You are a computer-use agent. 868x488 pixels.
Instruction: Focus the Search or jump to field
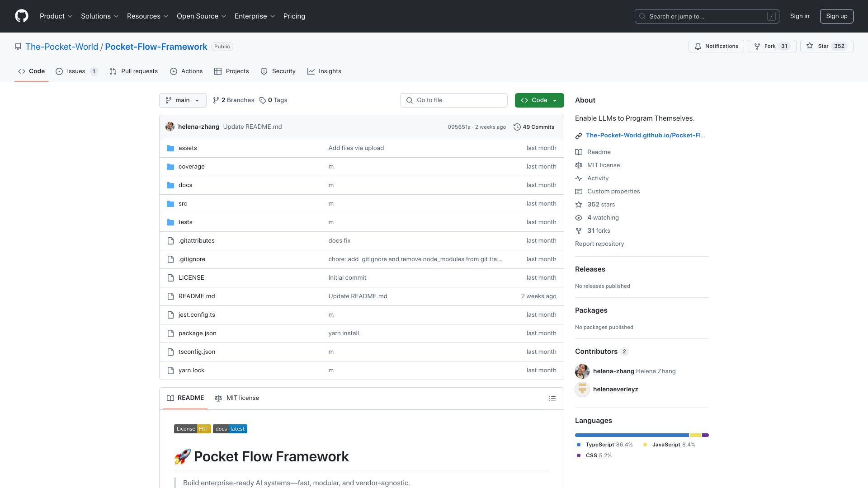(x=707, y=16)
